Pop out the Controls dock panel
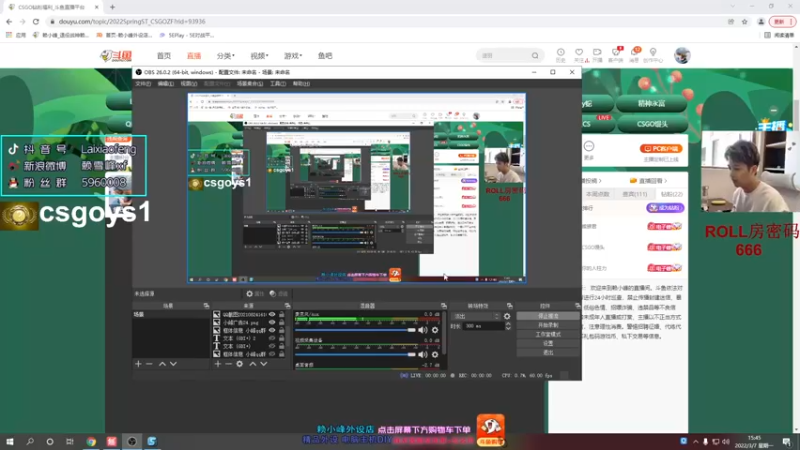This screenshot has width=800, height=450. pyautogui.click(x=577, y=306)
